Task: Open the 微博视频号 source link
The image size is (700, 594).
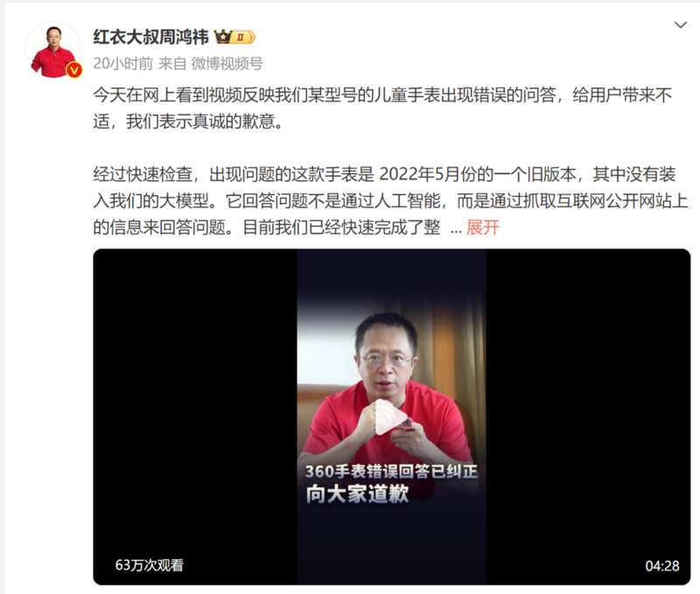Action: coord(227,63)
